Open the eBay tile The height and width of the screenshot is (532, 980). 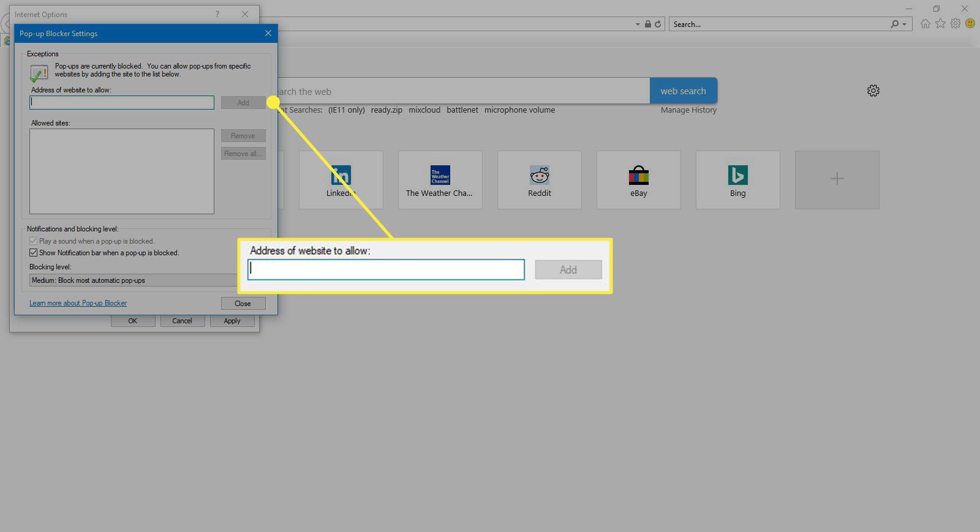coord(638,180)
